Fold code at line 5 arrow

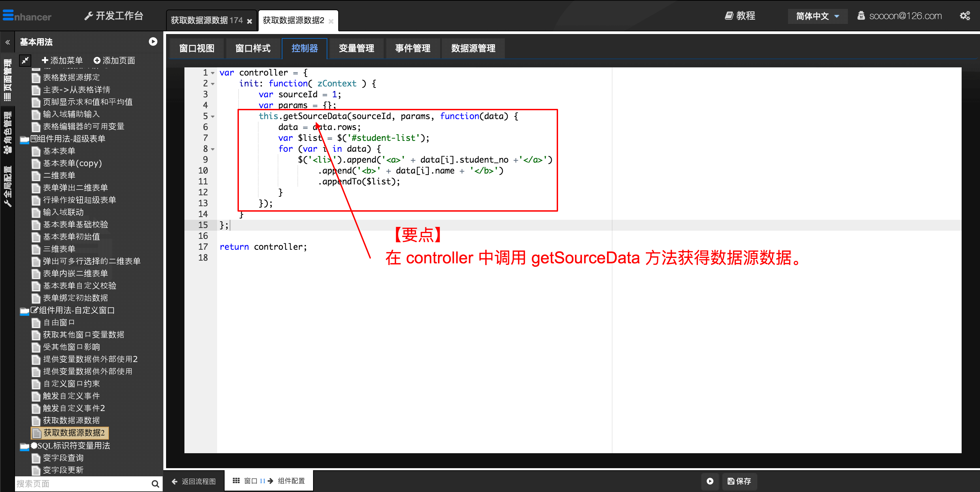point(213,117)
